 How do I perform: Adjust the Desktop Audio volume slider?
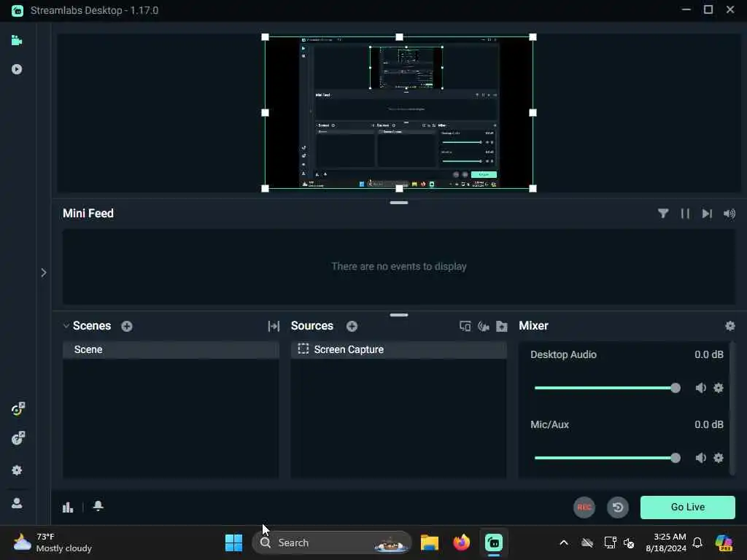pos(607,388)
